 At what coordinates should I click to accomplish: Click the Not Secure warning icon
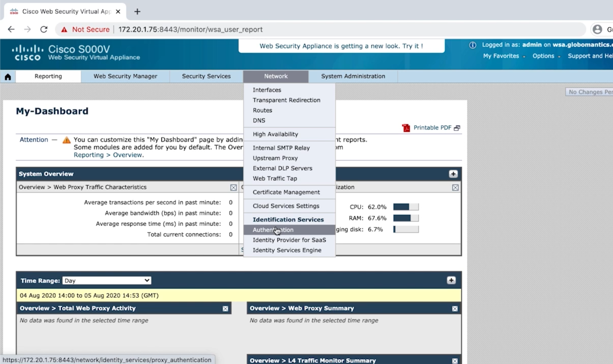click(64, 29)
